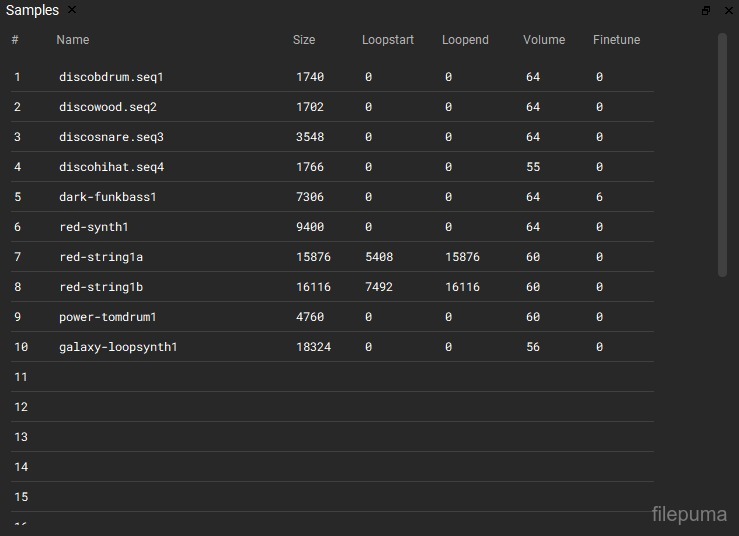Click the Loopstart value 7492
739x536 pixels.
379,287
